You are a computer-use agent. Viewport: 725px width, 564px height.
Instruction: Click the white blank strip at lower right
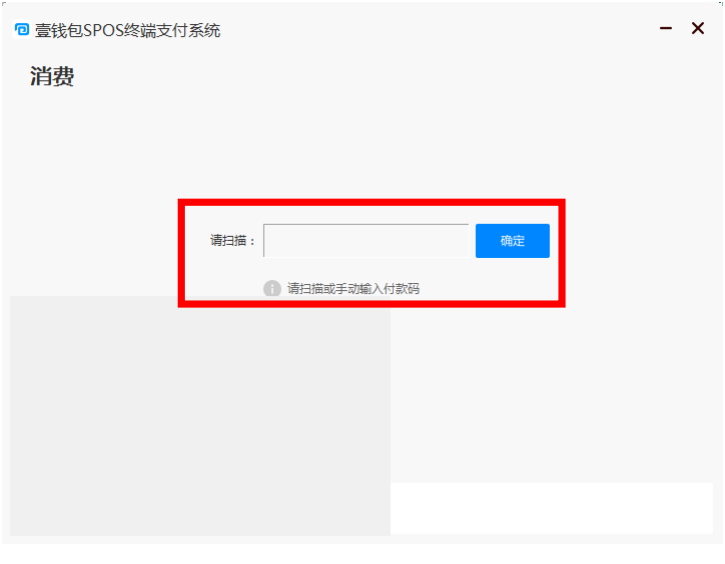coord(552,509)
